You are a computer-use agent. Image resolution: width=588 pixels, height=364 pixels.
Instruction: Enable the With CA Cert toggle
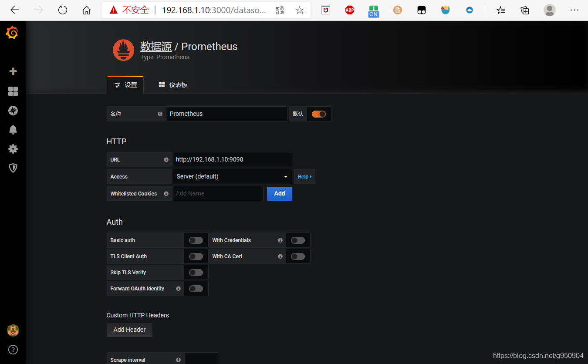pyautogui.click(x=298, y=256)
